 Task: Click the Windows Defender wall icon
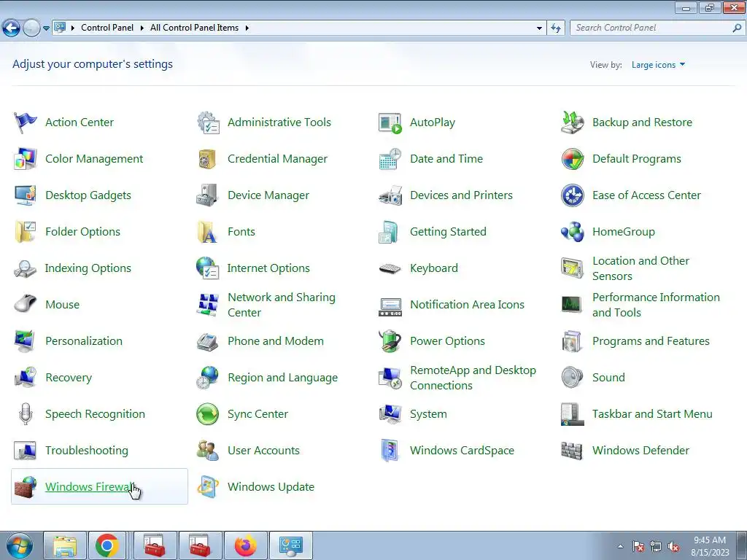(x=572, y=451)
